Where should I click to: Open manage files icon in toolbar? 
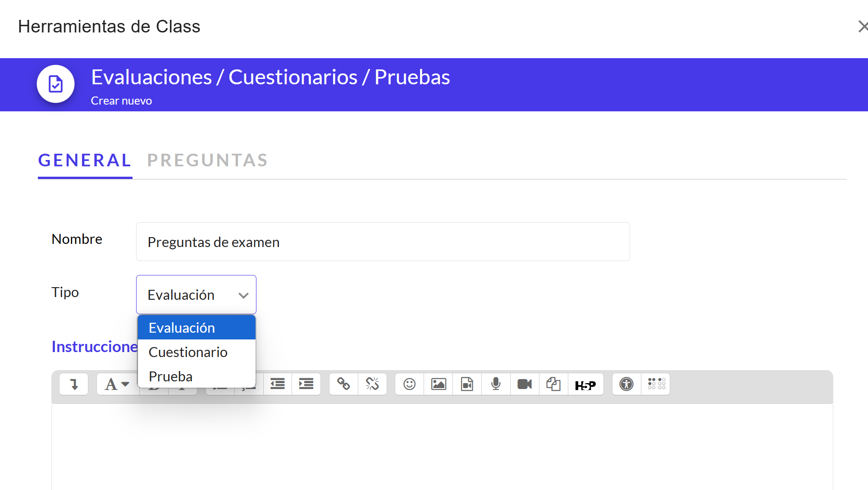click(x=554, y=384)
